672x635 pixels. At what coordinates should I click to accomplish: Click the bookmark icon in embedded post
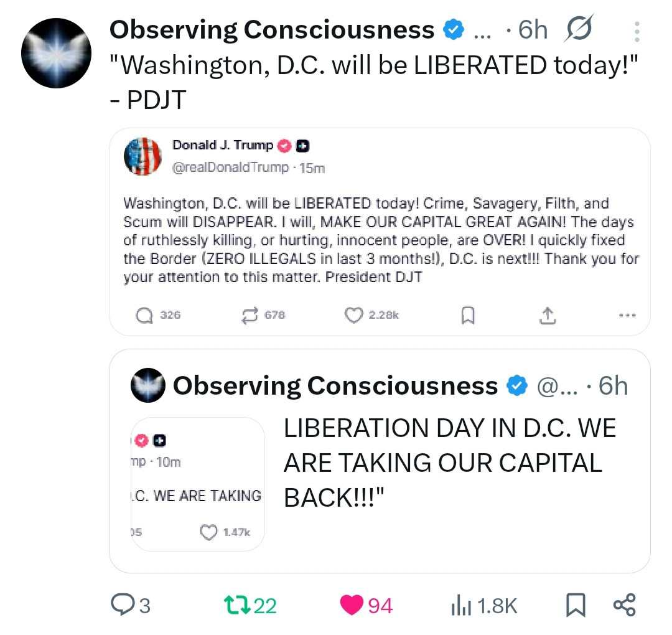[x=468, y=316]
